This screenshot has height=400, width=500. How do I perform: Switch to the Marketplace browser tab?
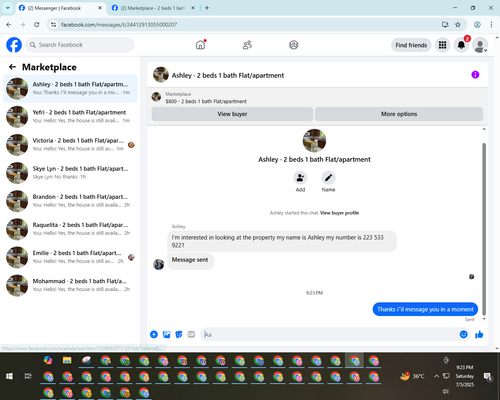click(152, 8)
